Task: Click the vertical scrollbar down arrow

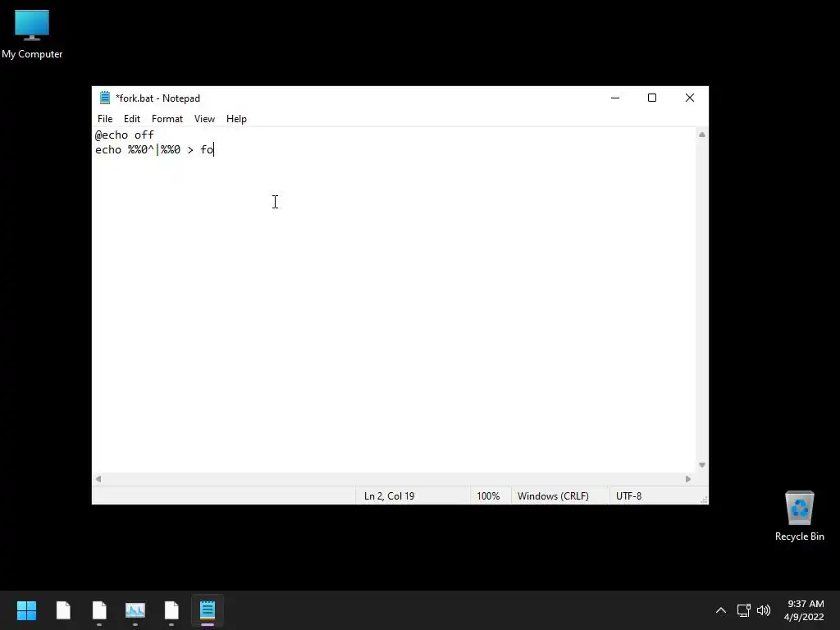Action: click(702, 465)
